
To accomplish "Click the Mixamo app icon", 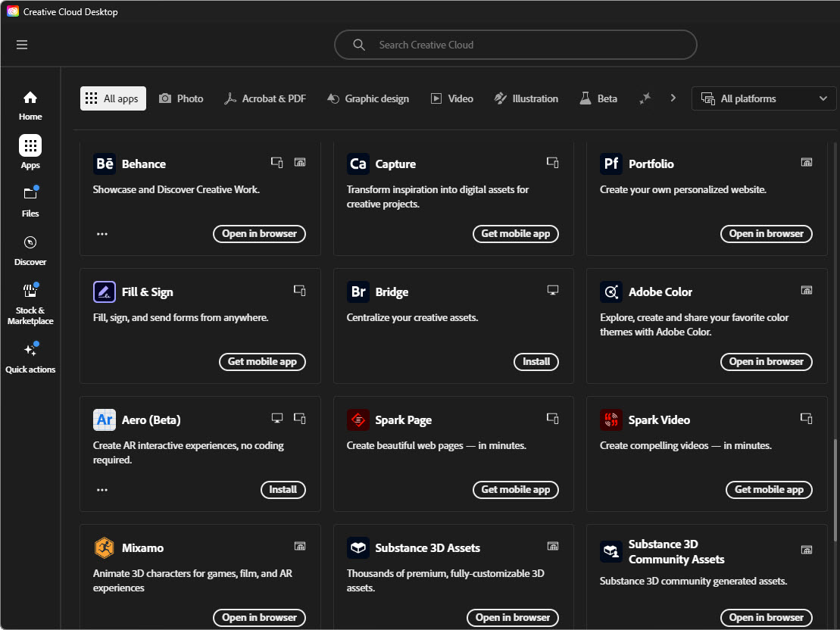I will tap(104, 547).
